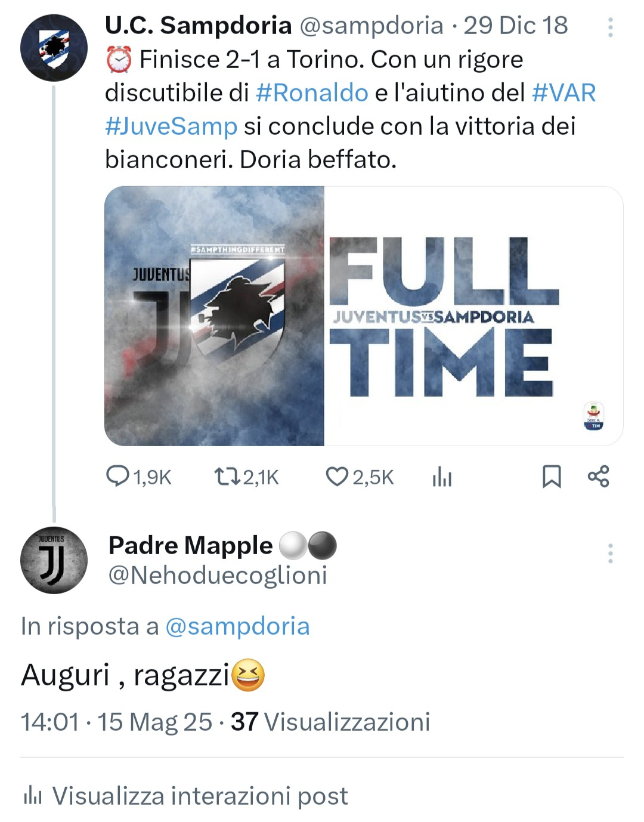Open the @Nehoduecoglioni handle
Image resolution: width=644 pixels, height=822 pixels.
click(x=218, y=575)
